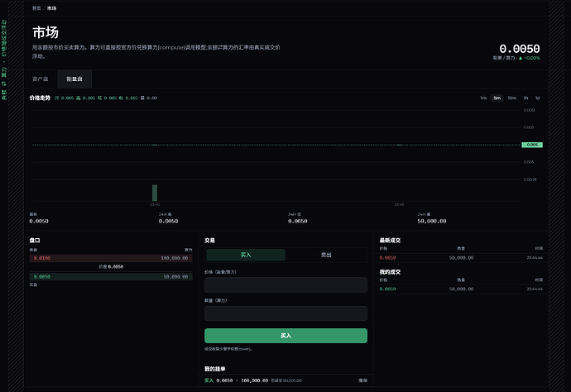Click the +0.00% change indicator
This screenshot has height=392, width=571.
point(530,58)
